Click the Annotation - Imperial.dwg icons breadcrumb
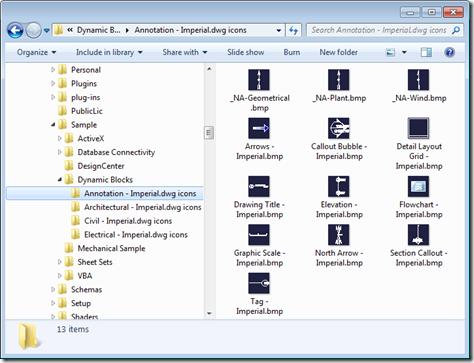Screen dimensions: 474x363 pos(190,30)
